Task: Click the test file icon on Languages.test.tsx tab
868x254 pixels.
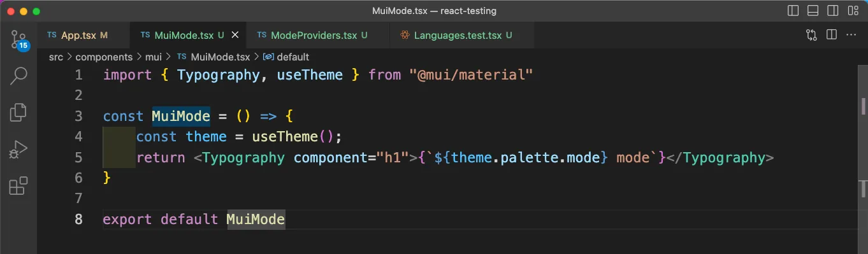Action: click(405, 35)
